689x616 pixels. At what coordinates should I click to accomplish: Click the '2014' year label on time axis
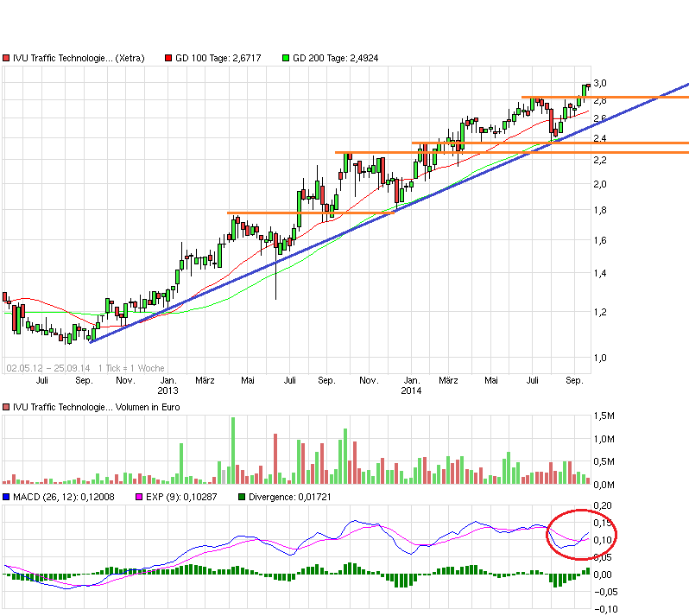411,391
